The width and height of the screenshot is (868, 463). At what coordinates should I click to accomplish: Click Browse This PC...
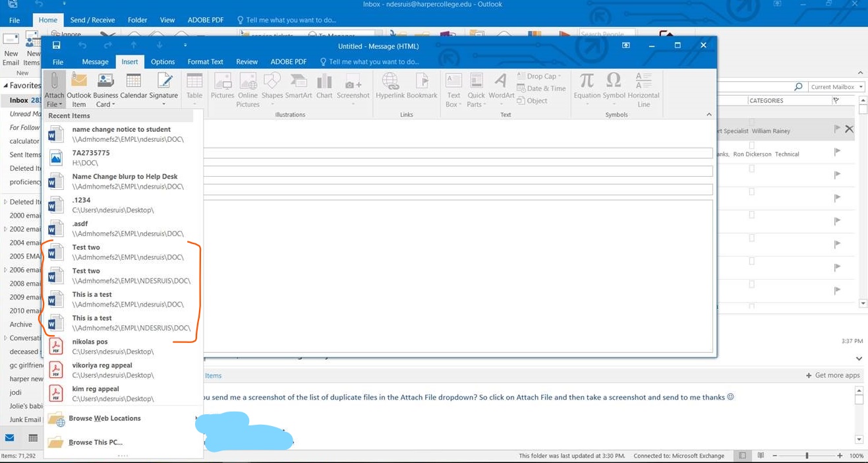[123, 443]
